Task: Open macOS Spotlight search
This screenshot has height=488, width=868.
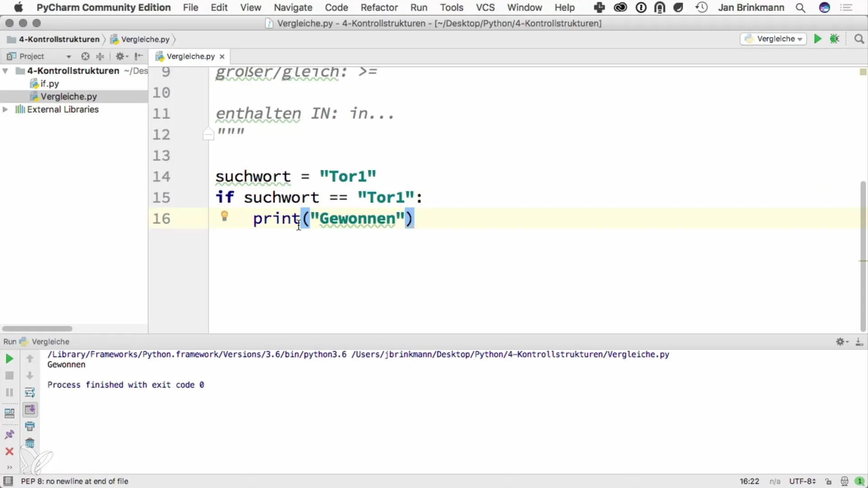Action: [800, 8]
